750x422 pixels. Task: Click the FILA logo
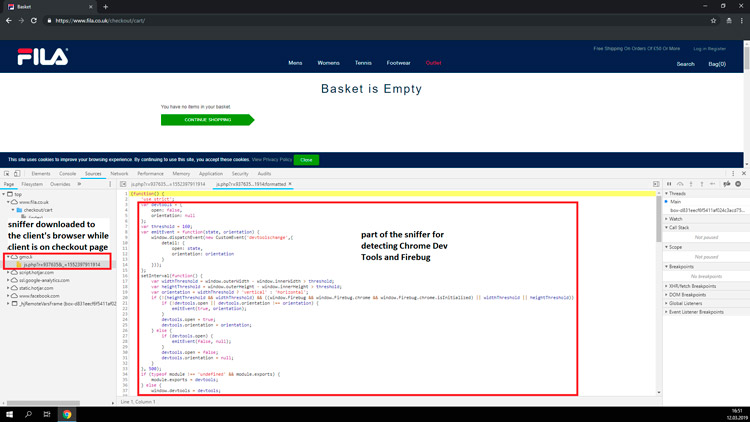point(43,56)
